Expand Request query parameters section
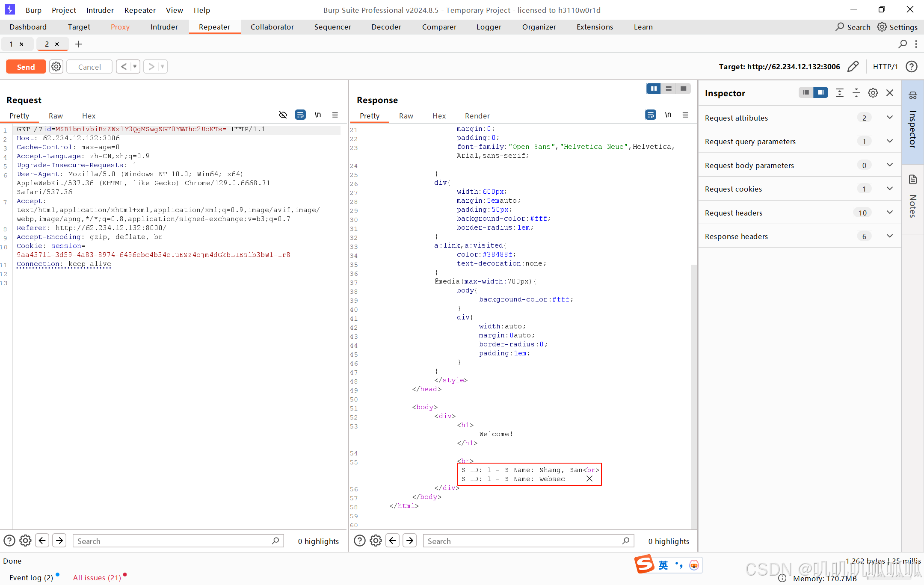Screen dimensions: 924x585 click(x=889, y=142)
